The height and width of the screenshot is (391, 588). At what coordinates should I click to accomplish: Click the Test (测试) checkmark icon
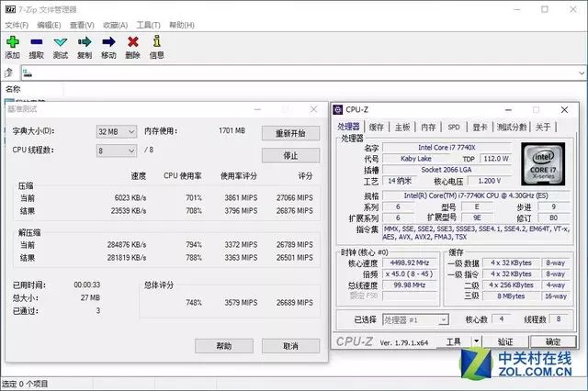pyautogui.click(x=61, y=42)
